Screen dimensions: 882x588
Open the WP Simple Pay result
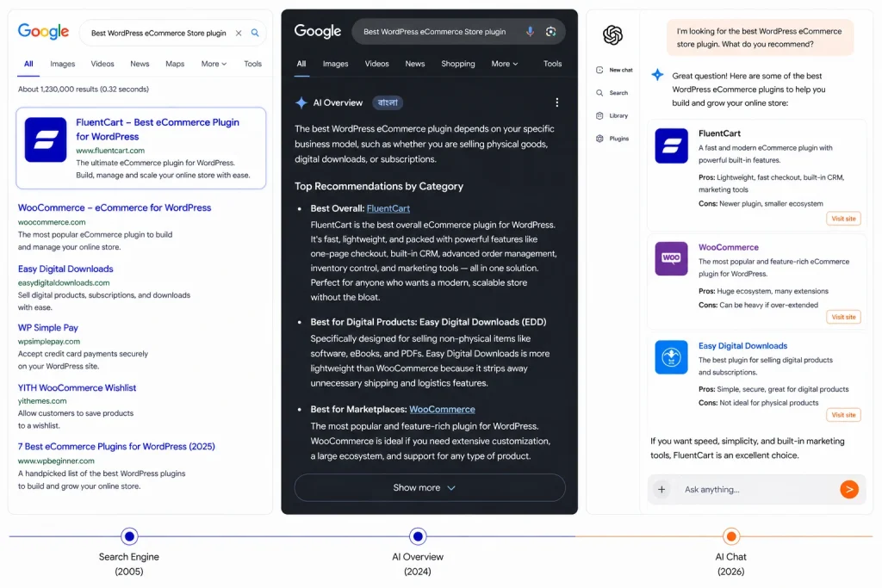click(x=48, y=328)
